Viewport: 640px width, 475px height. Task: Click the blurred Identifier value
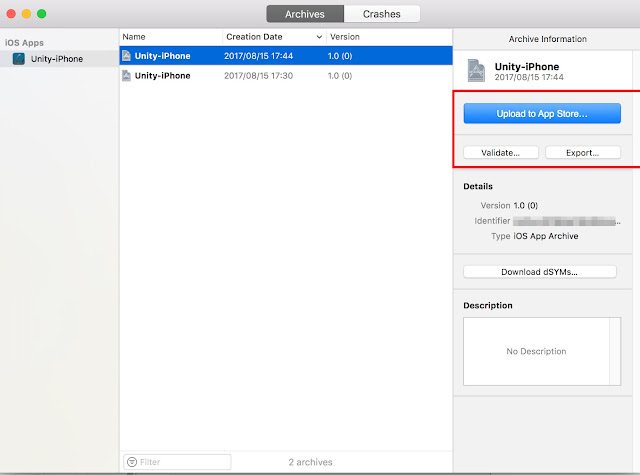coord(567,221)
